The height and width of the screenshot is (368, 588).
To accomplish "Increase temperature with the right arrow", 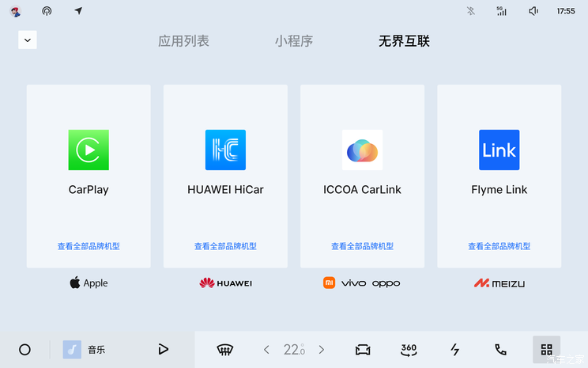I will click(x=322, y=350).
